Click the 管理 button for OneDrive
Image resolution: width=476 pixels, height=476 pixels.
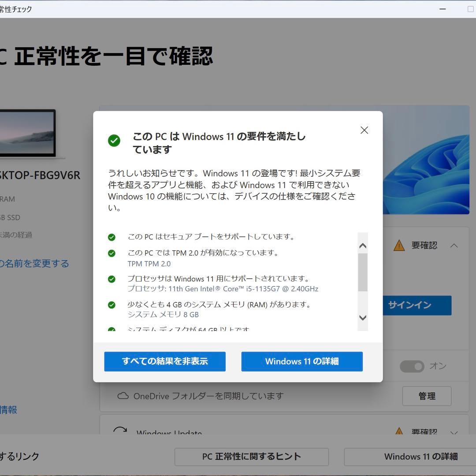pyautogui.click(x=426, y=396)
